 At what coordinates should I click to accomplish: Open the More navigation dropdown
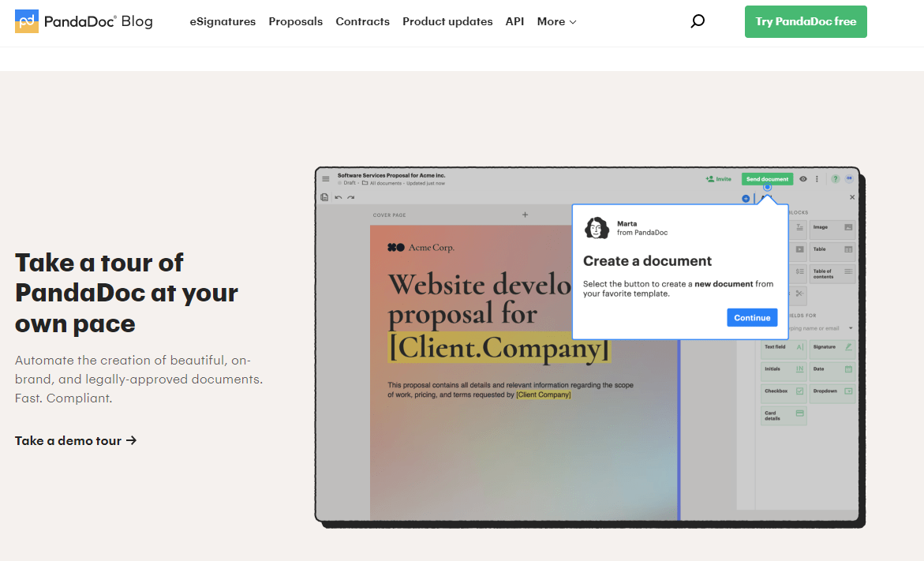(x=556, y=21)
